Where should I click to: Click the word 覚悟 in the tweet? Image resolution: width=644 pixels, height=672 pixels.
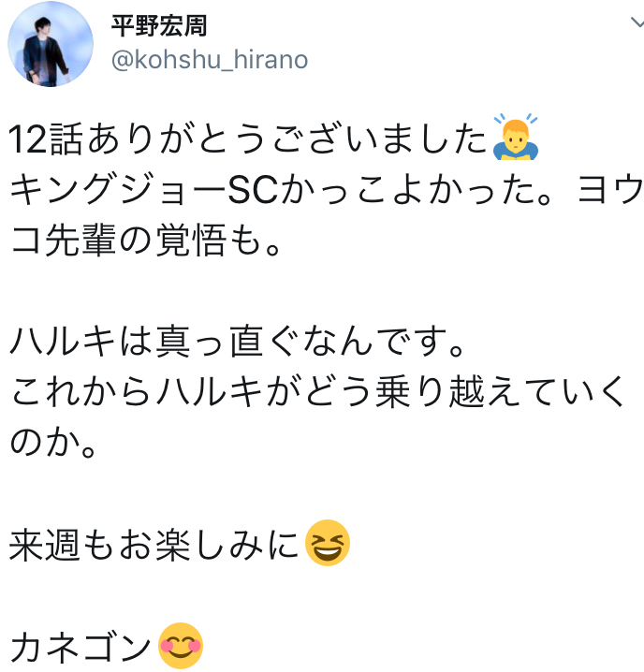click(x=191, y=240)
